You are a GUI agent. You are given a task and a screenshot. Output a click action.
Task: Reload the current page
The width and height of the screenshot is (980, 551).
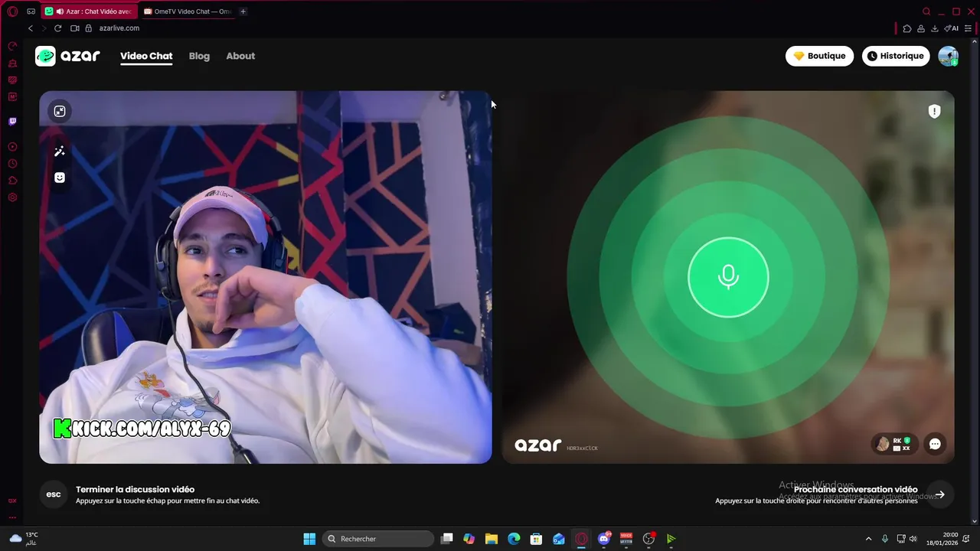(57, 28)
